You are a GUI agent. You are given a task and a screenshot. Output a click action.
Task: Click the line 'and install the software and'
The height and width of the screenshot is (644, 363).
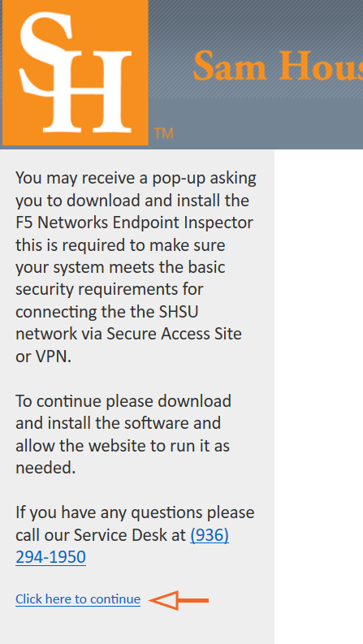(x=119, y=423)
